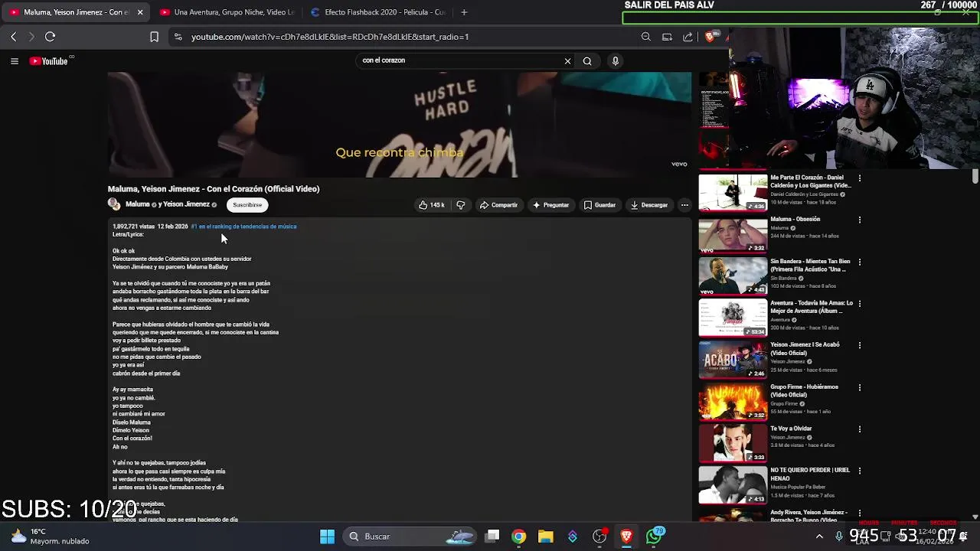
Task: Download the video with Descargar
Action: coord(649,205)
